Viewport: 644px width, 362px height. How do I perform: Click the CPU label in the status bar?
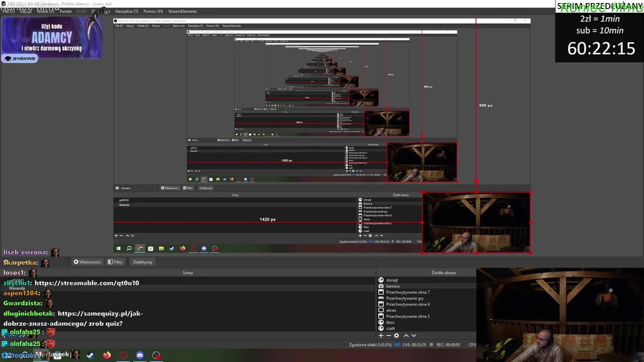472,345
